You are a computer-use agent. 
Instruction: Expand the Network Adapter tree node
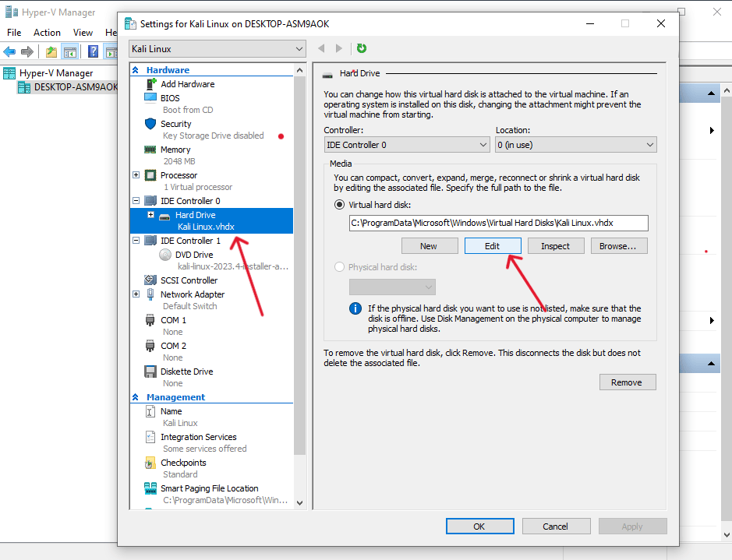pos(136,294)
